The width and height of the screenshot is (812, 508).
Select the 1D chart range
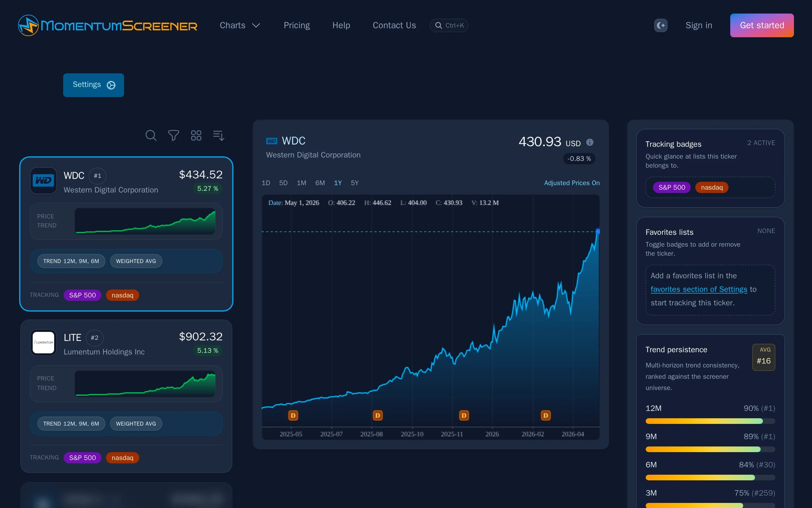click(x=266, y=183)
